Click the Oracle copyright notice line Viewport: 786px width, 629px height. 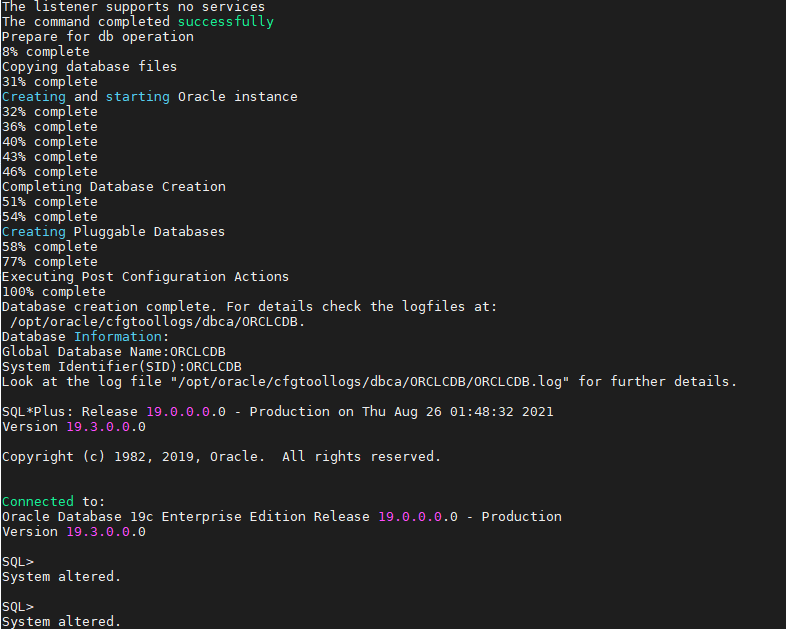coord(222,457)
